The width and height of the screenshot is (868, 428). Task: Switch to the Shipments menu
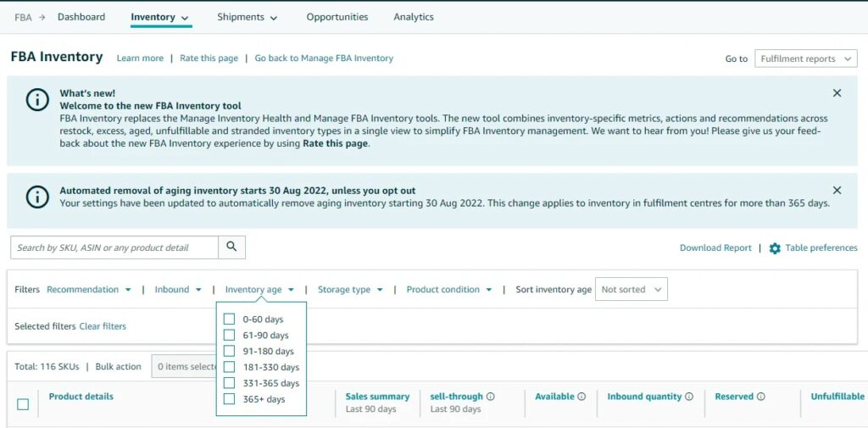[247, 17]
